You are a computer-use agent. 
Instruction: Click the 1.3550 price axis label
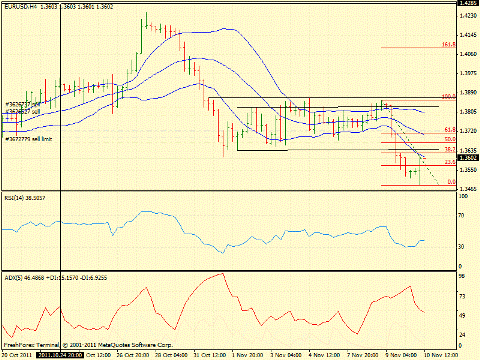click(x=468, y=170)
